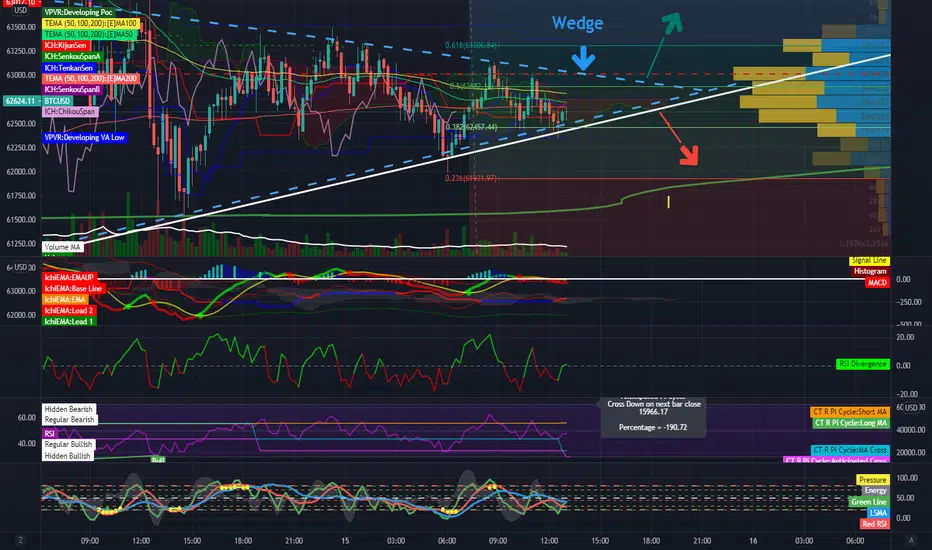The width and height of the screenshot is (932, 550).
Task: Click the Z timezone button on time axis
Action: (x=21, y=540)
